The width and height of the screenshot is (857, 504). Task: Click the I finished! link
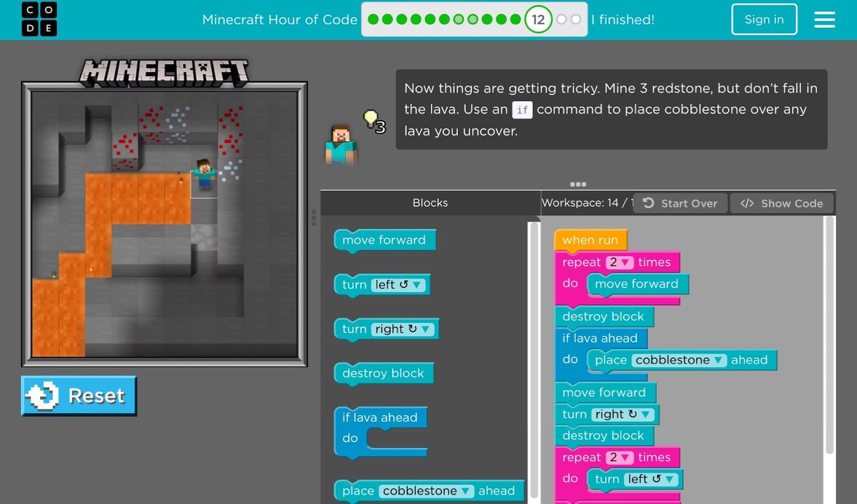coord(623,19)
